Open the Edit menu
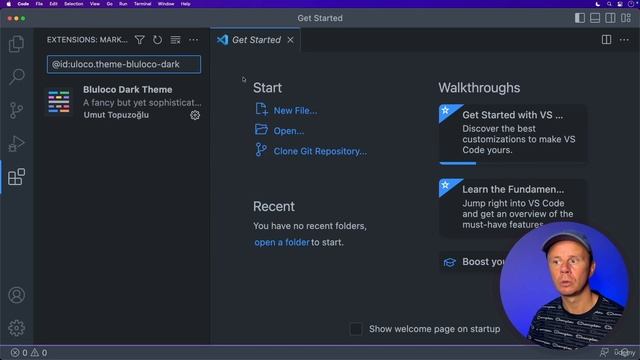This screenshot has height=360, width=640. (x=53, y=4)
